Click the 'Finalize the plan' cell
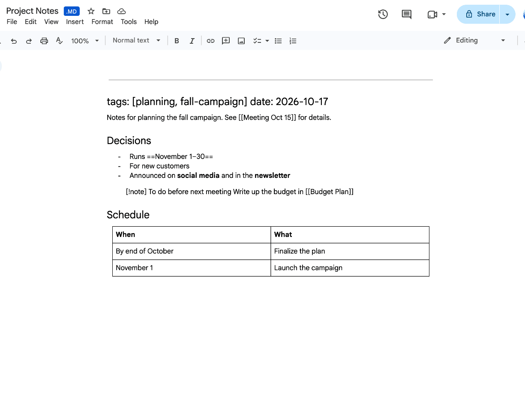Image resolution: width=525 pixels, height=420 pixels. 350,251
